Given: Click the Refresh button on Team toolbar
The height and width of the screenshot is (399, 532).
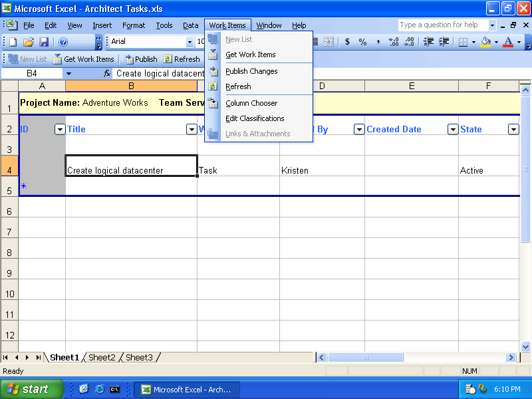Looking at the screenshot, I should [x=182, y=59].
